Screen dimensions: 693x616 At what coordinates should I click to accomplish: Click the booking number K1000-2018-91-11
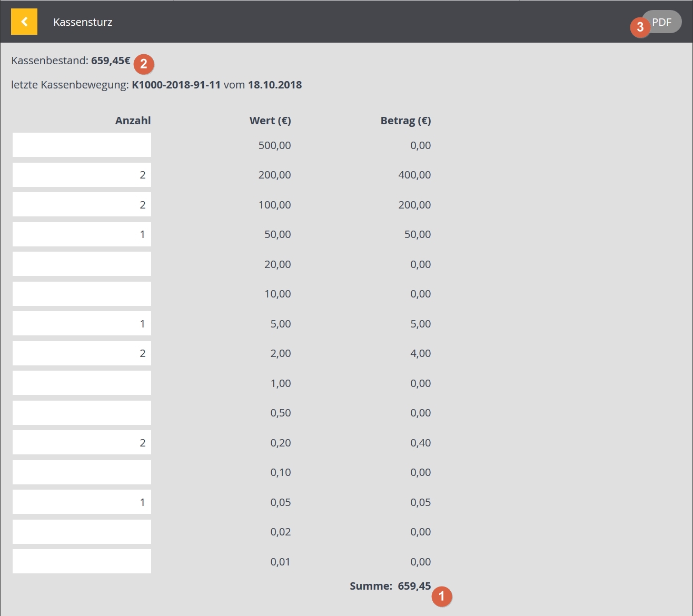point(176,85)
